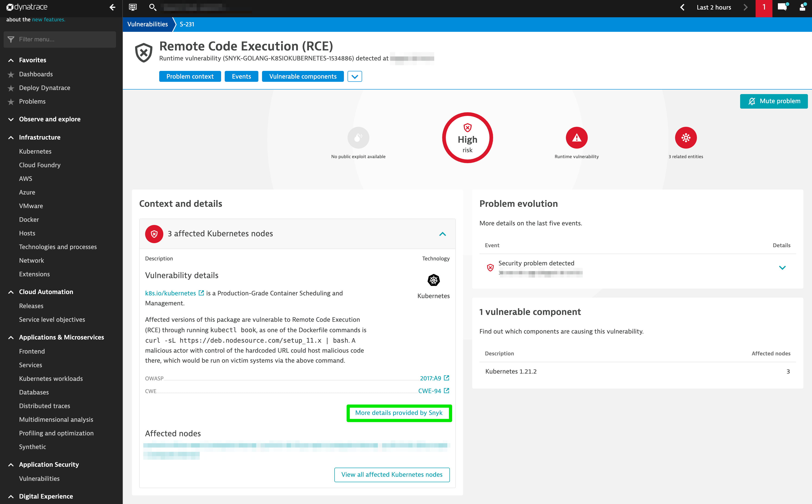This screenshot has width=812, height=504.
Task: Click the Dynatrace logo
Action: [x=27, y=7]
